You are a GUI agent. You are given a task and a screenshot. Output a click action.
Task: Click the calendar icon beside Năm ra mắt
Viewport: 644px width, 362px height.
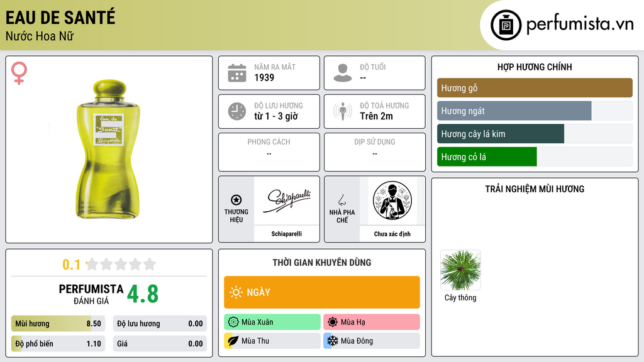click(x=237, y=73)
